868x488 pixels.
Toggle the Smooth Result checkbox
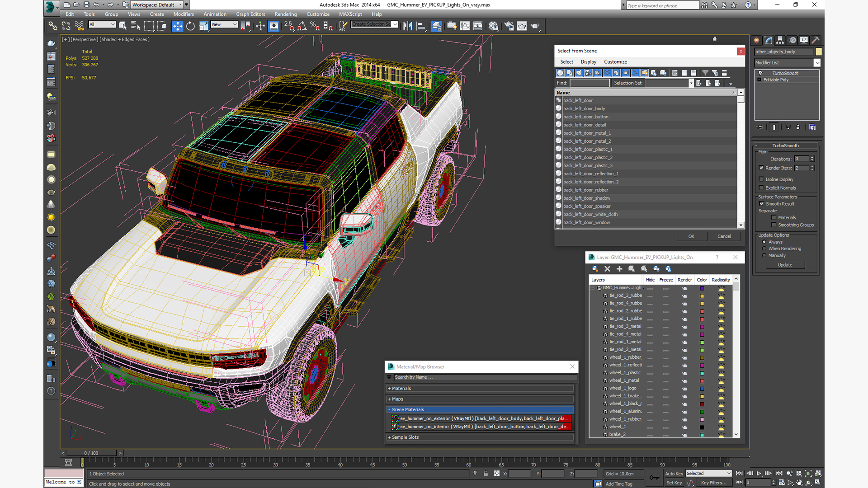pos(762,204)
